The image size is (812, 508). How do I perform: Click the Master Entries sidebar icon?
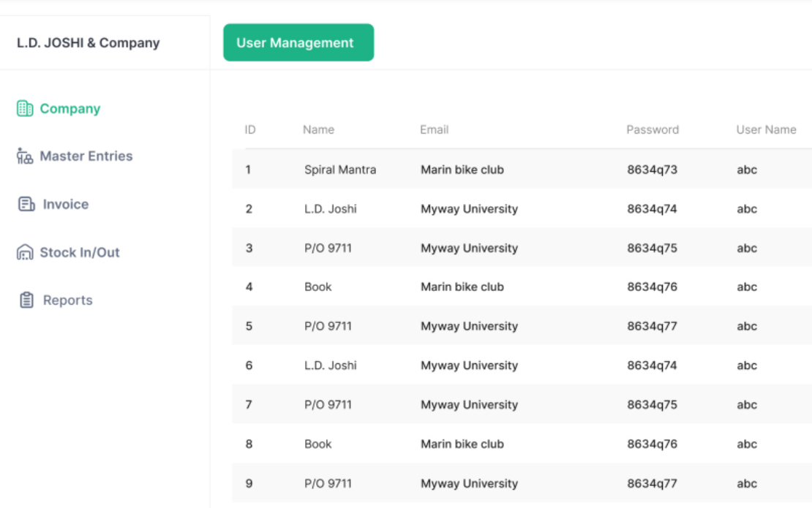[25, 156]
